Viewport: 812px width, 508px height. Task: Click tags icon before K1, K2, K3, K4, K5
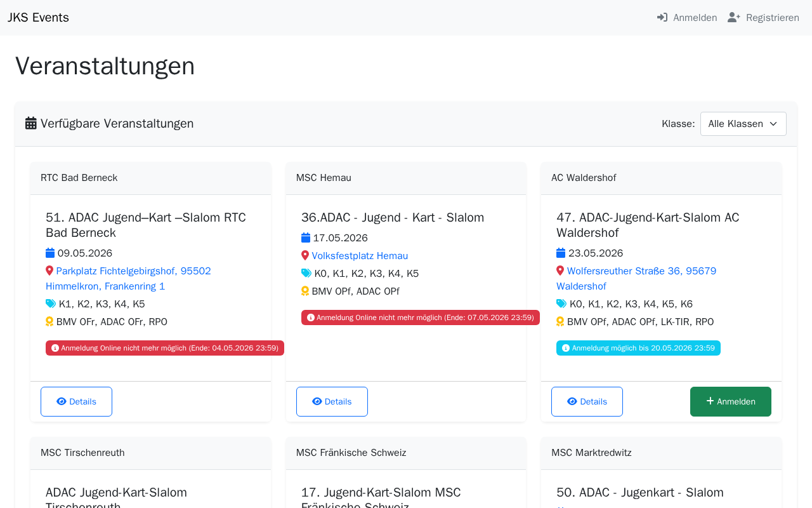tap(51, 304)
